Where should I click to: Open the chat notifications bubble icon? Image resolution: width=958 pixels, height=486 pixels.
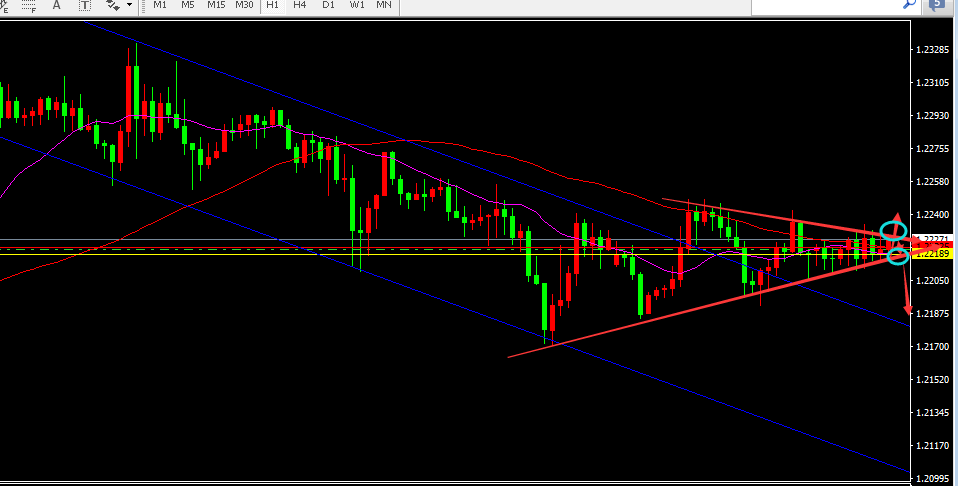[x=937, y=5]
